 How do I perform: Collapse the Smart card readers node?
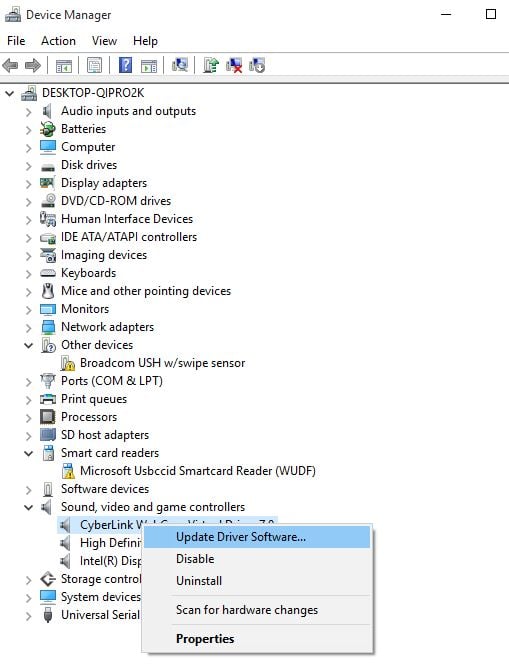tap(28, 453)
